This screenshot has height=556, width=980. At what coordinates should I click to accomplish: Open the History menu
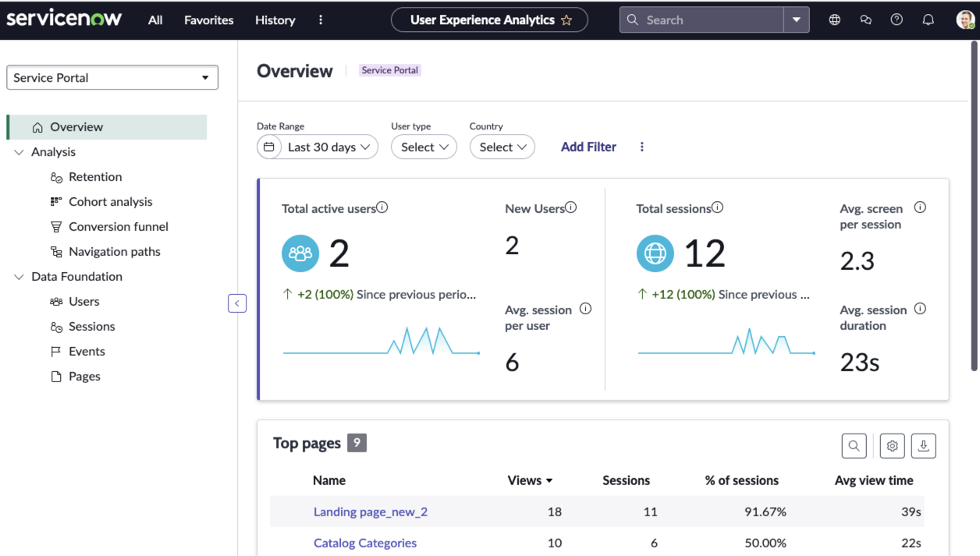(x=275, y=20)
